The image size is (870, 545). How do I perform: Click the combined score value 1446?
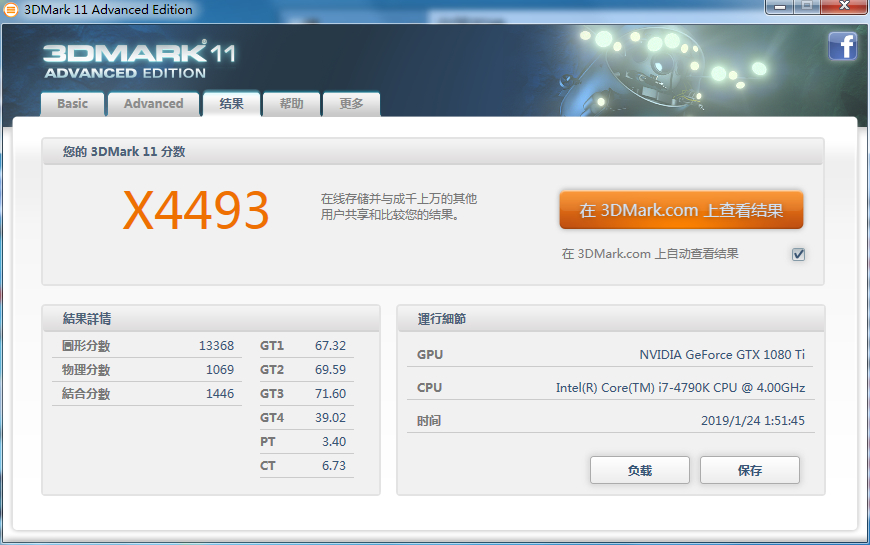[220, 393]
